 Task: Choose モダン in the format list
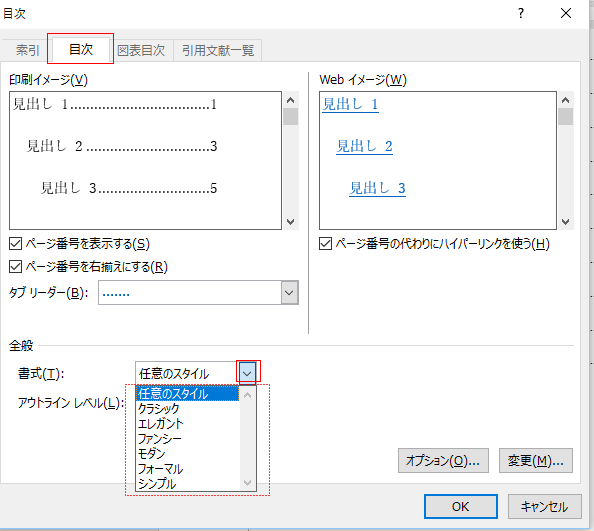coord(187,454)
